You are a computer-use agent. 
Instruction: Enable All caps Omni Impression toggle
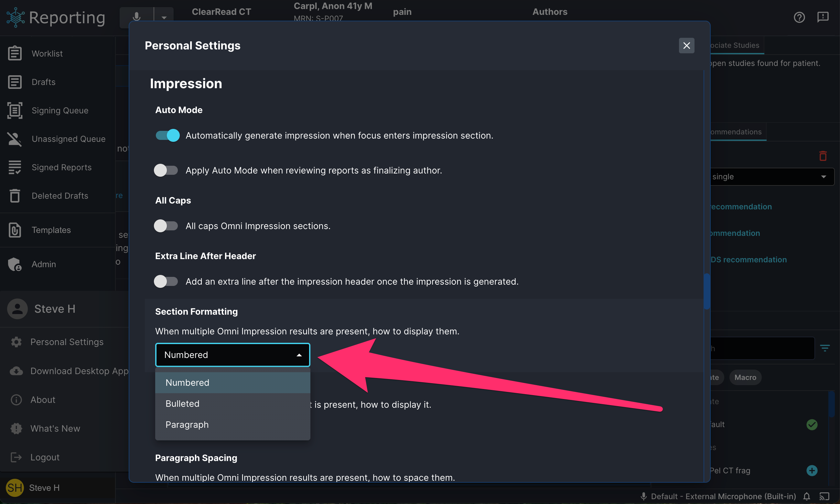coord(166,226)
